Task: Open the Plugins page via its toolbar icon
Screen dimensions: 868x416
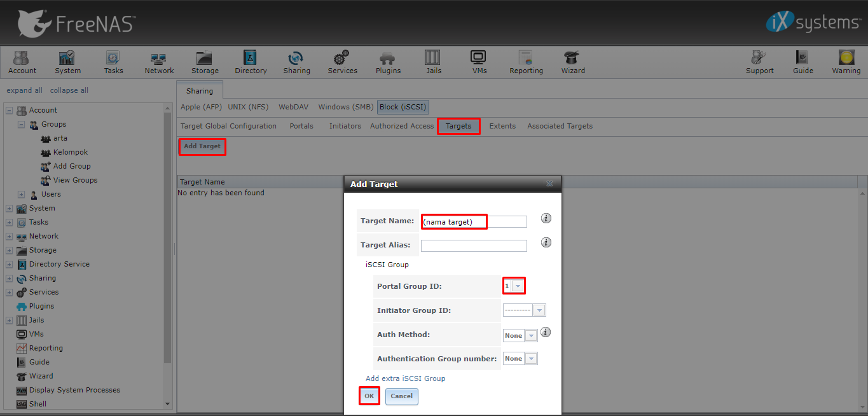Action: tap(388, 62)
